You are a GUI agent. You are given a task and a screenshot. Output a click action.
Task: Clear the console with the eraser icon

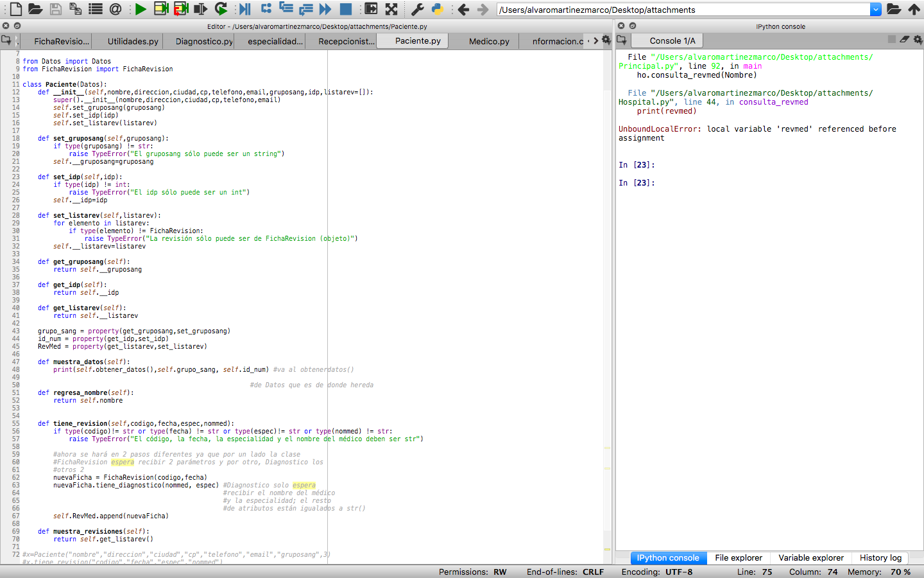point(904,39)
